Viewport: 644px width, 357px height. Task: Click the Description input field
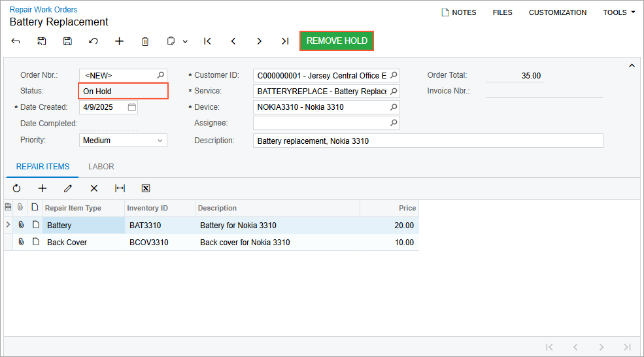tap(428, 141)
